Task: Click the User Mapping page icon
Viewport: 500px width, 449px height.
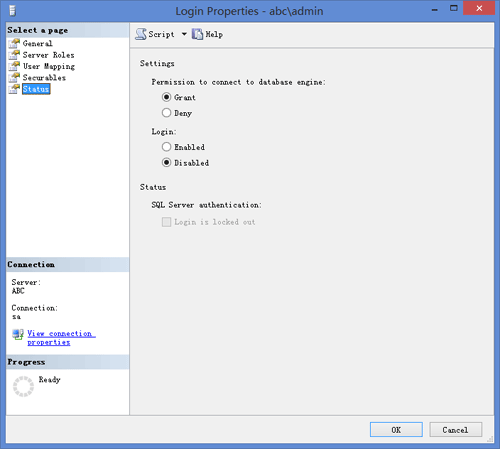Action: (14, 66)
